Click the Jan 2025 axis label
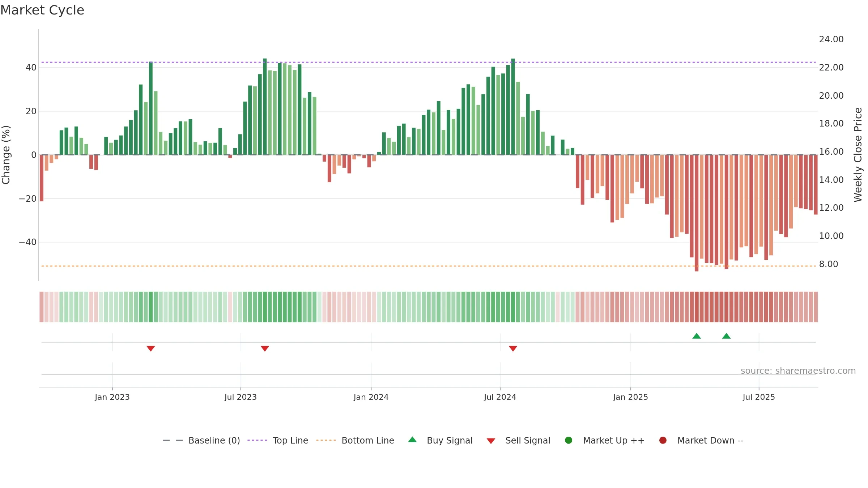868x488 pixels. pos(630,397)
